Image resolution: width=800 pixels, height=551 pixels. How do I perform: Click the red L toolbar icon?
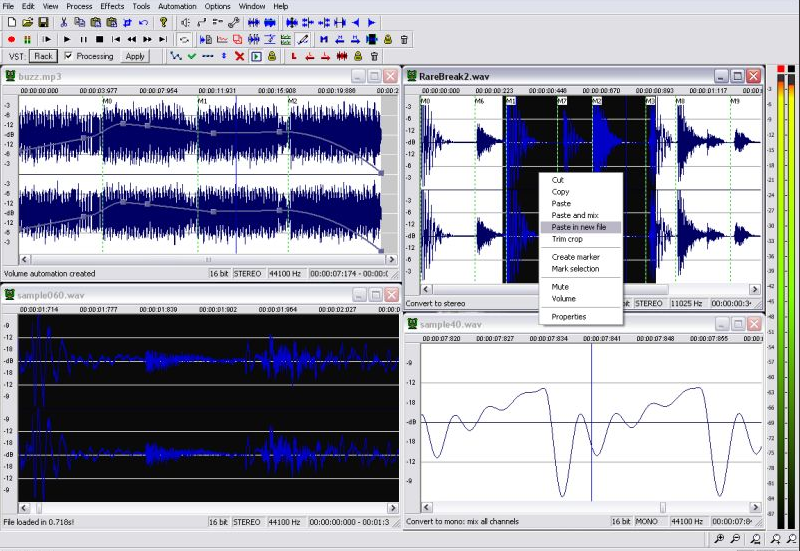(294, 56)
